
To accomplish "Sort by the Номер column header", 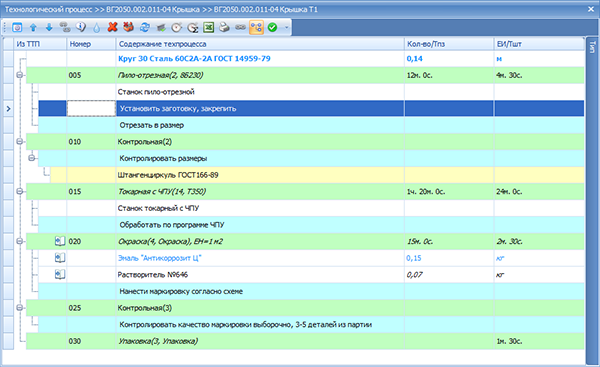I will pyautogui.click(x=91, y=44).
